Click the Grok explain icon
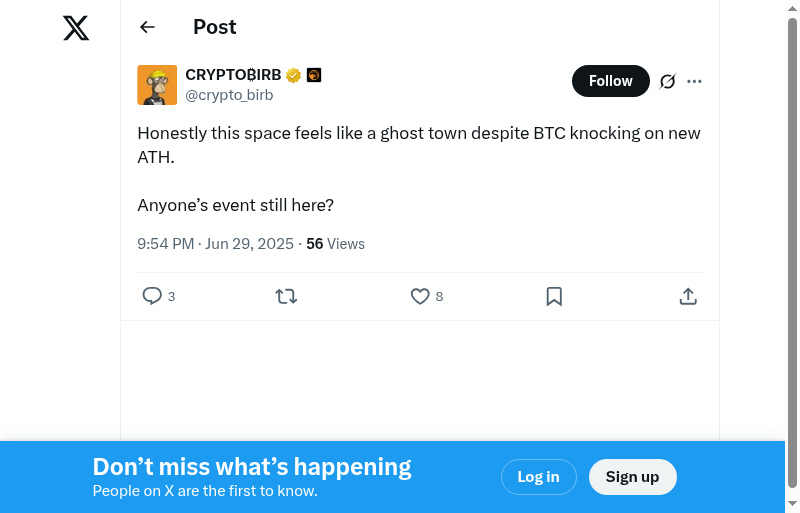Viewport: 800px width, 513px height. [x=668, y=81]
